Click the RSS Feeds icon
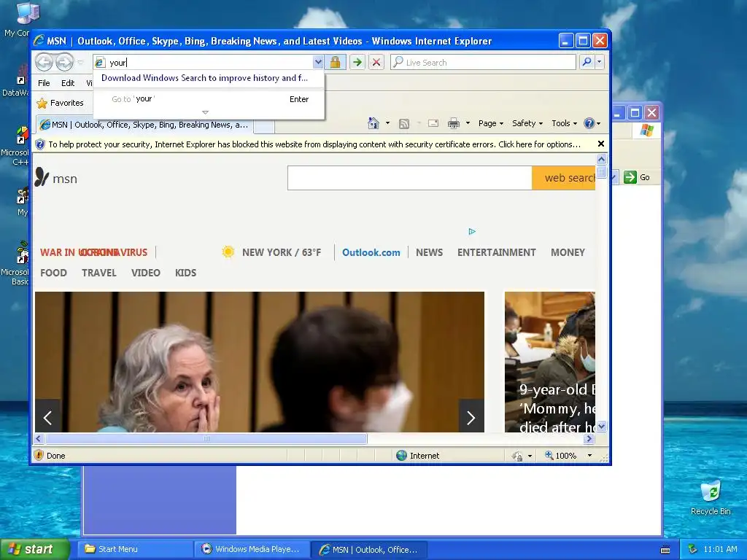 coord(404,124)
